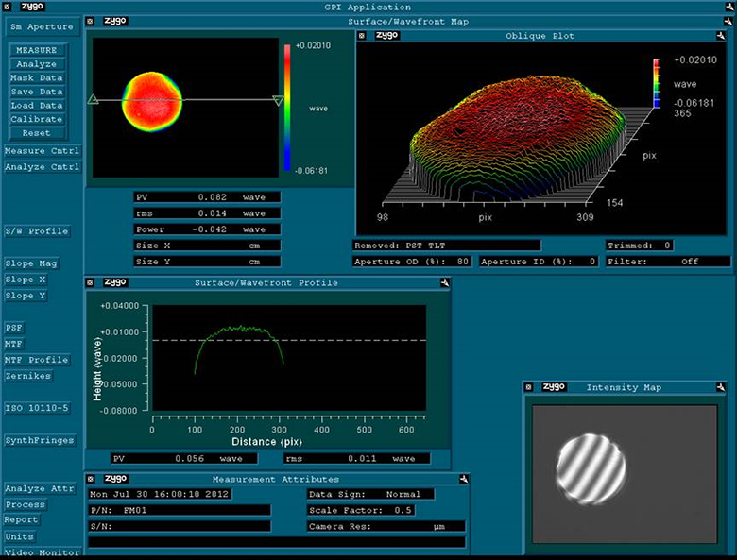Open SynthFringes window

pyautogui.click(x=40, y=440)
